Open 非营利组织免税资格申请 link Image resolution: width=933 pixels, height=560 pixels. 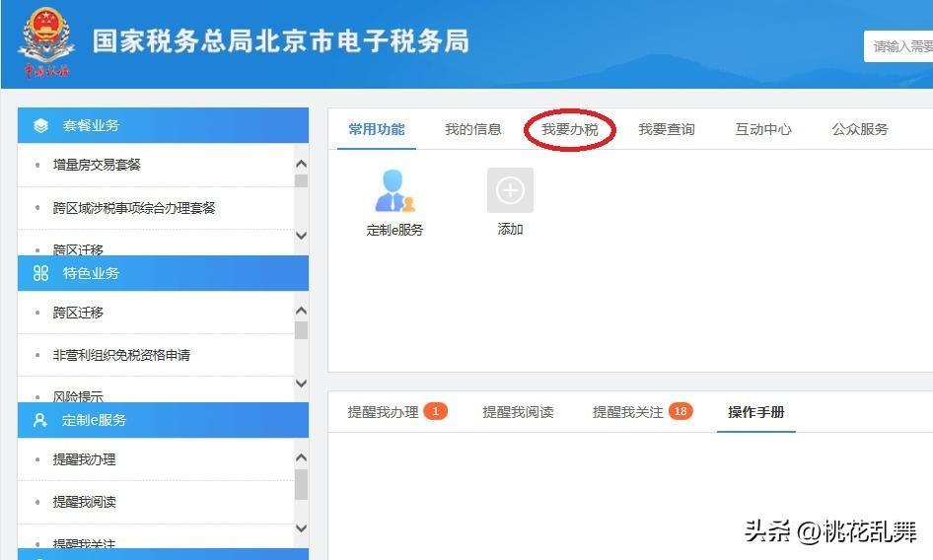coord(121,355)
